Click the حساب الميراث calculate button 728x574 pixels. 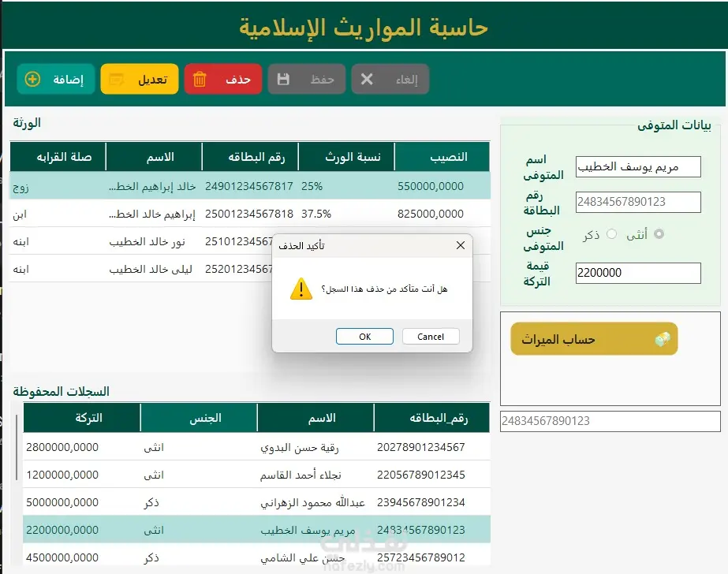pos(594,339)
